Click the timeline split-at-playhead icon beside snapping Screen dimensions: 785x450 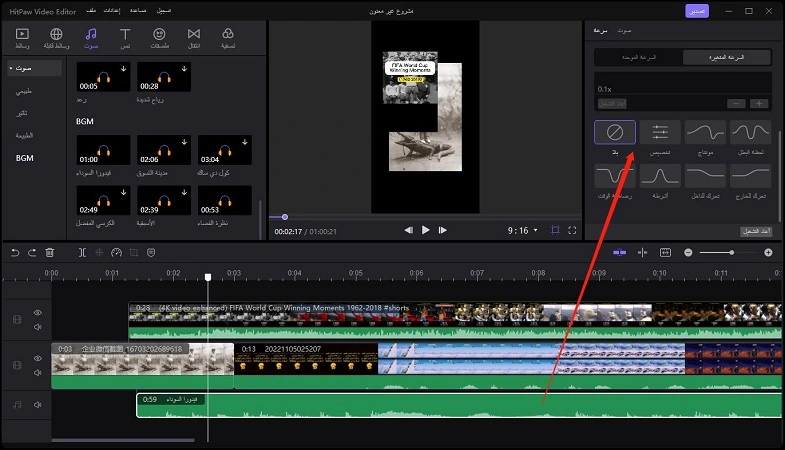(x=642, y=252)
